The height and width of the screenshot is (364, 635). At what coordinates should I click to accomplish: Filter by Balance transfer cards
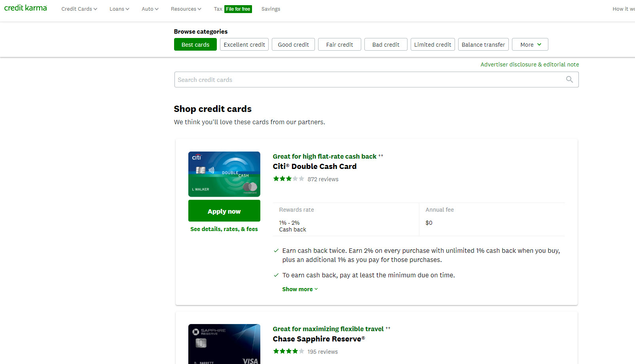pos(483,45)
